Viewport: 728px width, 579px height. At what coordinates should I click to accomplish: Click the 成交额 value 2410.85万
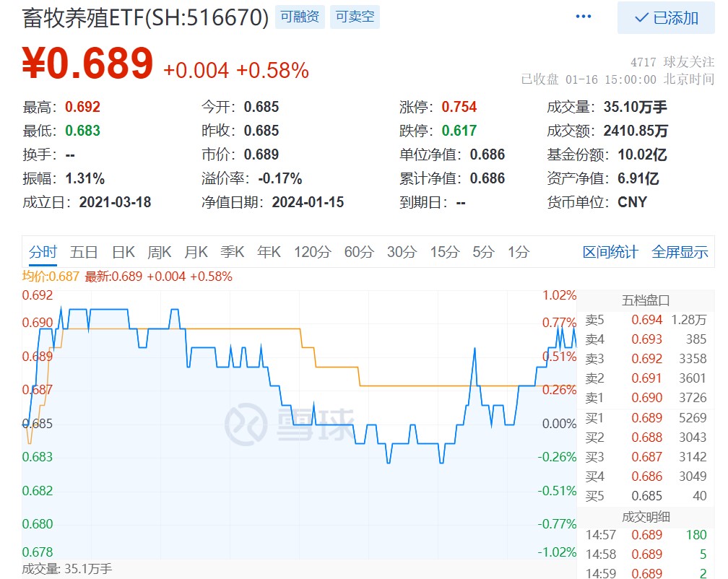(636, 131)
